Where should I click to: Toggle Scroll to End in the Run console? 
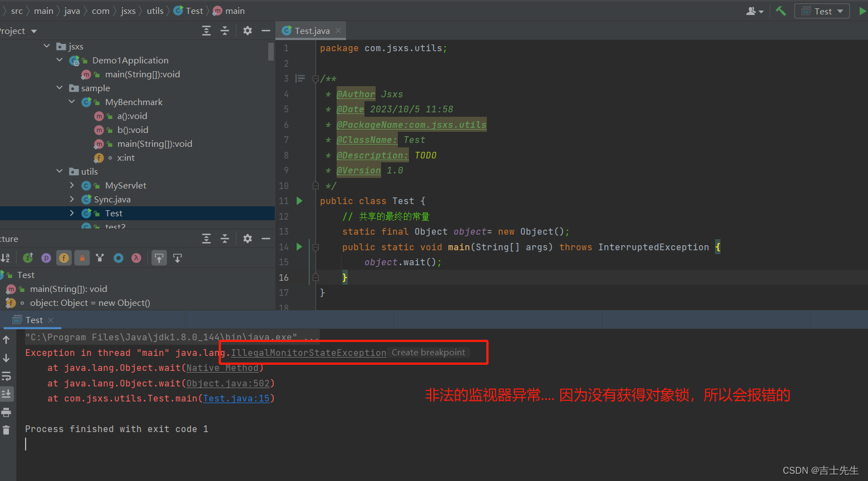6,394
